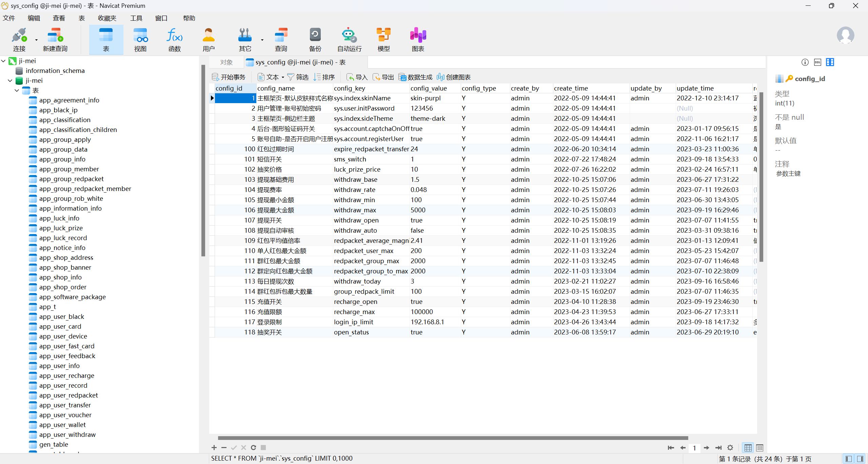The width and height of the screenshot is (868, 464).
Task: Toggle the right info pane visibility
Action: pos(860,459)
